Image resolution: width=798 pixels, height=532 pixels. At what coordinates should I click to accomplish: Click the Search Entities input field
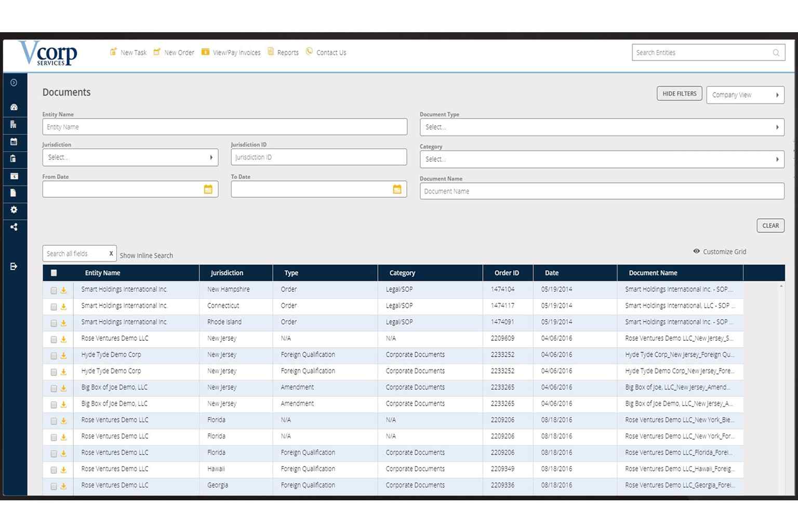[702, 52]
